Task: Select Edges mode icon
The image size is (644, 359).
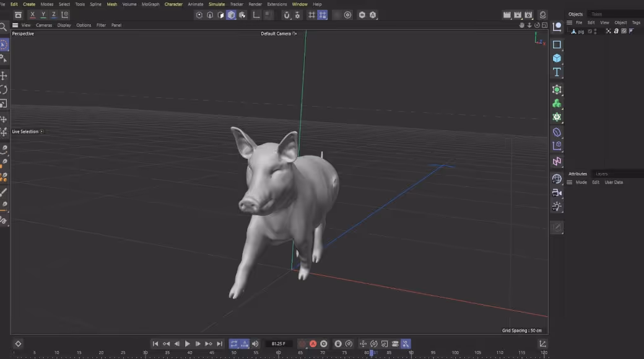Action: [x=210, y=16]
